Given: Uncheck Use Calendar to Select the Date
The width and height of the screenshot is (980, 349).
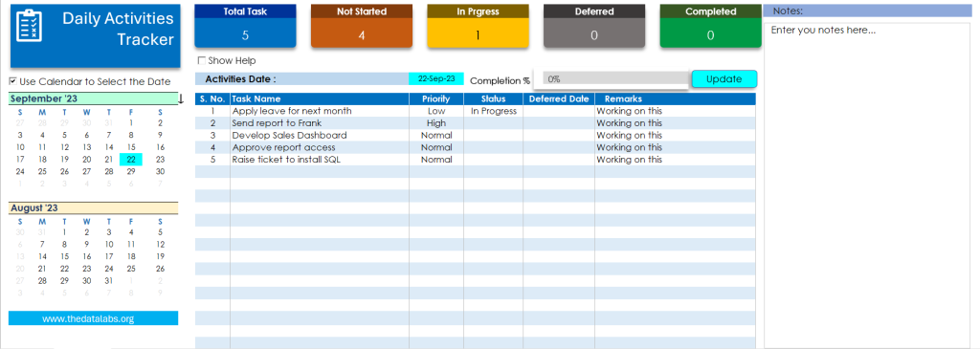Looking at the screenshot, I should tap(13, 81).
